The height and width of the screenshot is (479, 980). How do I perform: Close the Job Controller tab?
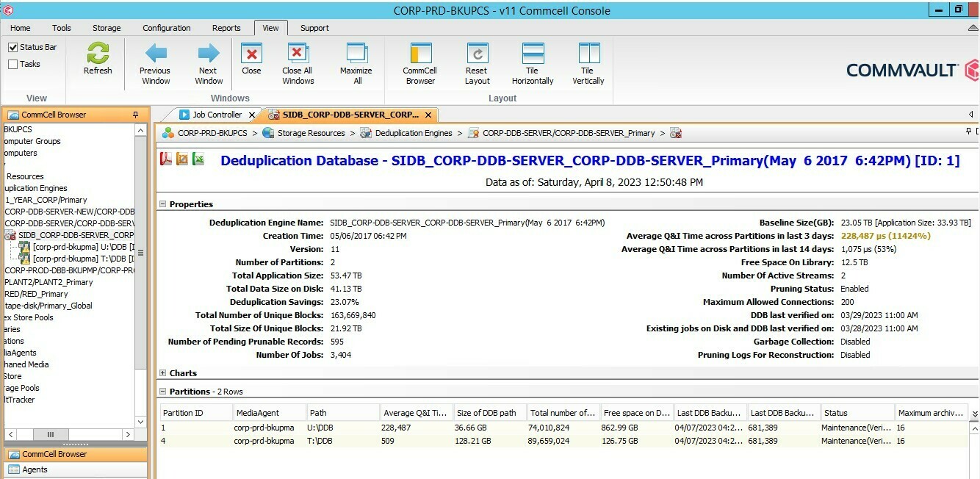click(251, 115)
